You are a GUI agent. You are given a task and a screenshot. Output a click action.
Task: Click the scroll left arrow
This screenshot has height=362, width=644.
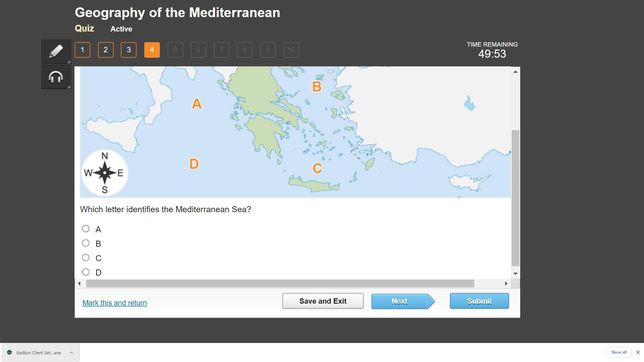[79, 284]
